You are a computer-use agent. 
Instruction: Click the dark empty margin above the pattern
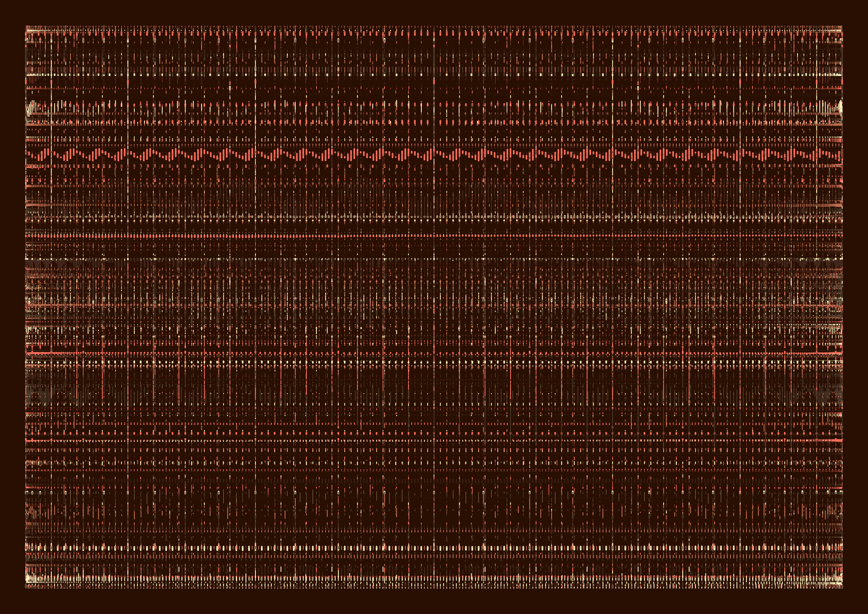click(434, 12)
